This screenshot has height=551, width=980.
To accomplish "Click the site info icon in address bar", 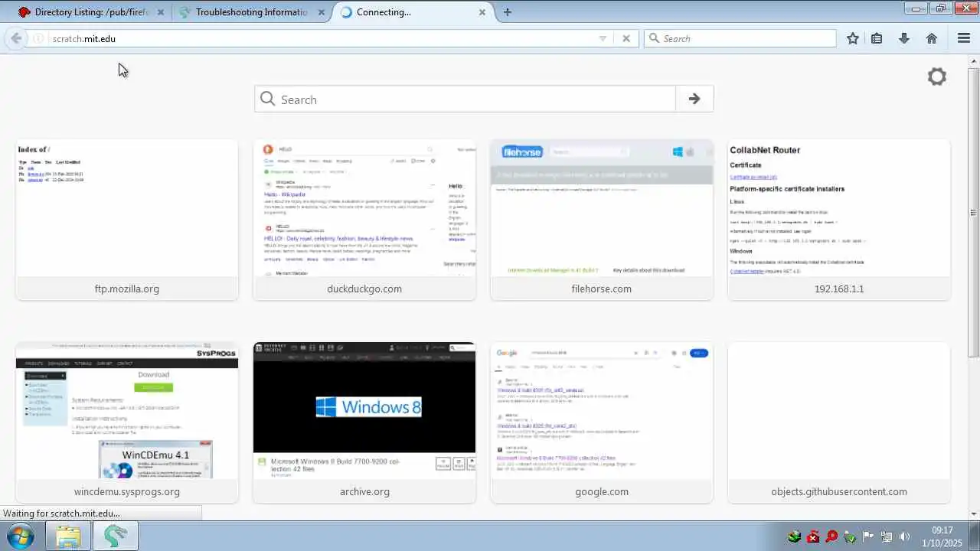I will point(38,38).
